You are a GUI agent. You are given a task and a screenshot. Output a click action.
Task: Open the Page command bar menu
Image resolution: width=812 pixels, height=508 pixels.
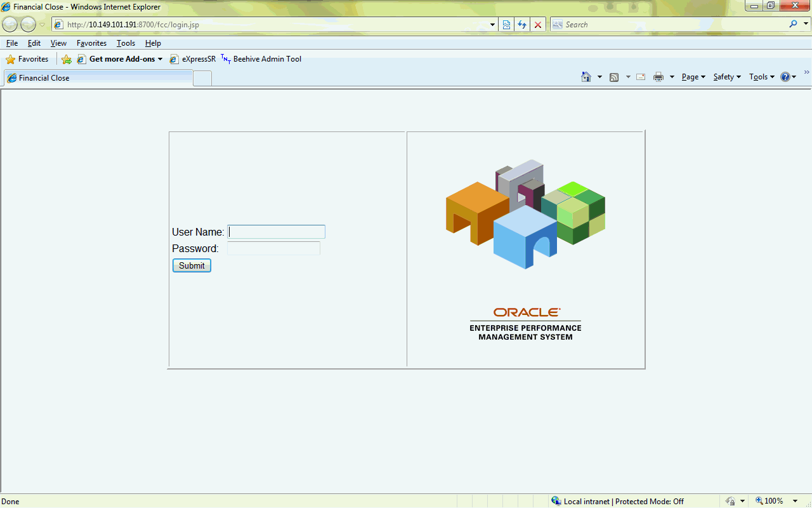(693, 77)
